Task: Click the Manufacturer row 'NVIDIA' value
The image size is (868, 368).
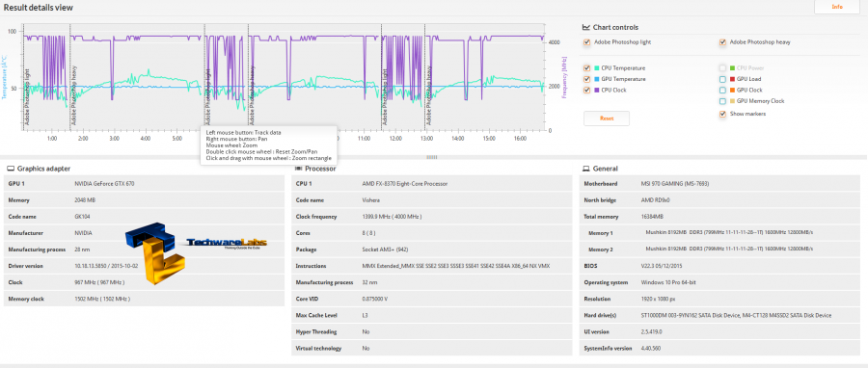Action: (x=83, y=233)
